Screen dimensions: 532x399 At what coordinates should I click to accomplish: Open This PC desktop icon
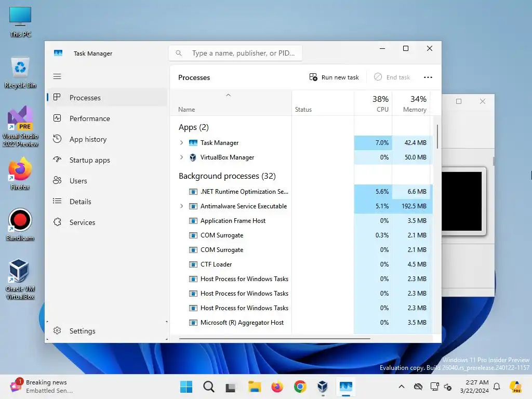[20, 22]
